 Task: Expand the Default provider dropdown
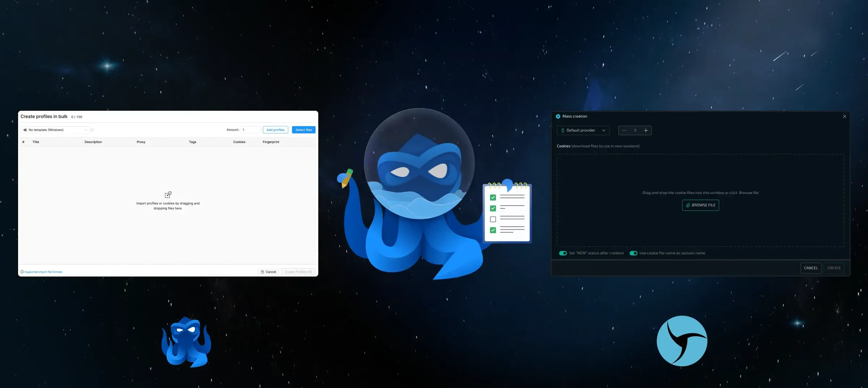point(583,130)
